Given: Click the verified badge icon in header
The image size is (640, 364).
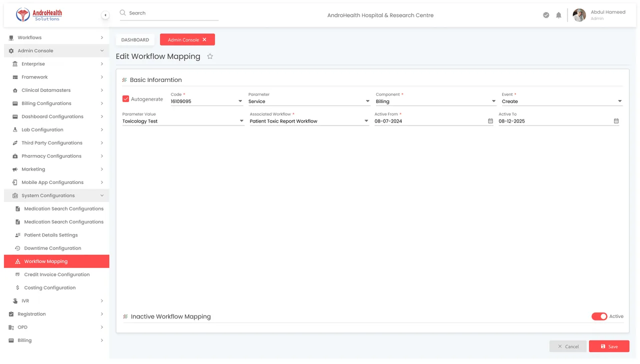Looking at the screenshot, I should click(x=546, y=15).
